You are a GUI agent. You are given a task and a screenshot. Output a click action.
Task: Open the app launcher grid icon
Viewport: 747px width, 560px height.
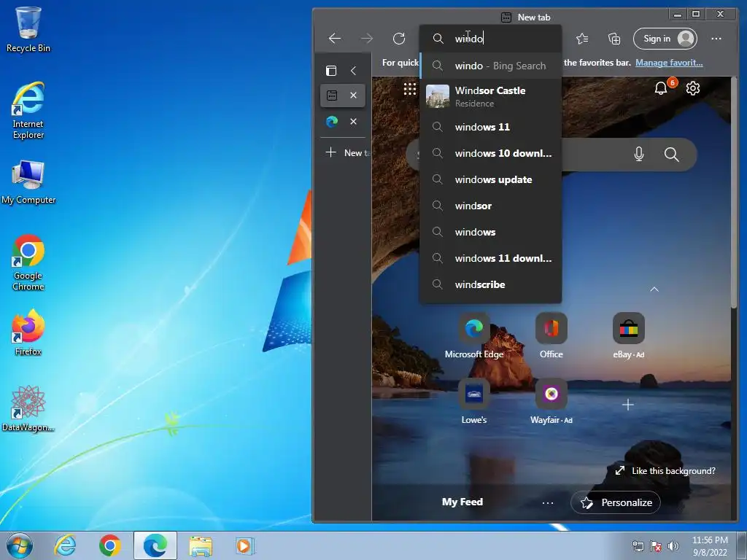click(x=410, y=88)
